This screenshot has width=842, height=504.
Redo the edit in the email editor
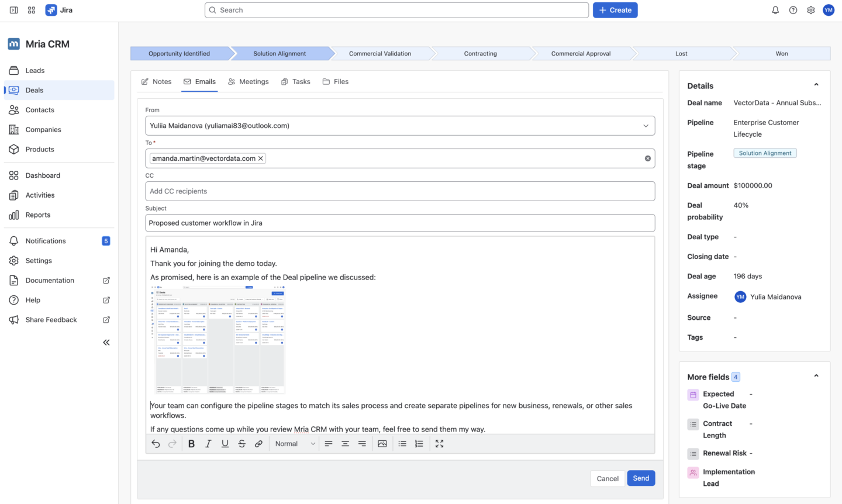[172, 444]
